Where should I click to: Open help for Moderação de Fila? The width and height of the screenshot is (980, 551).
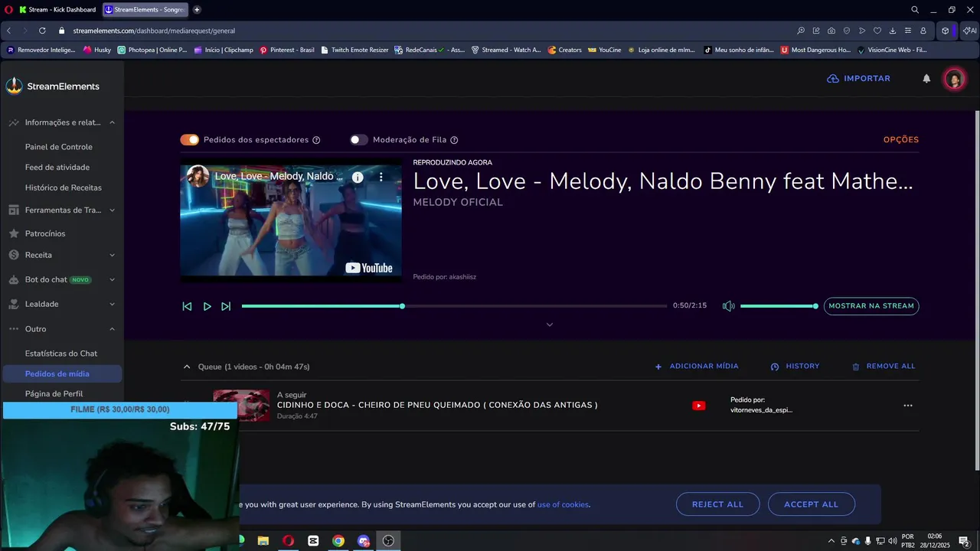pos(454,140)
